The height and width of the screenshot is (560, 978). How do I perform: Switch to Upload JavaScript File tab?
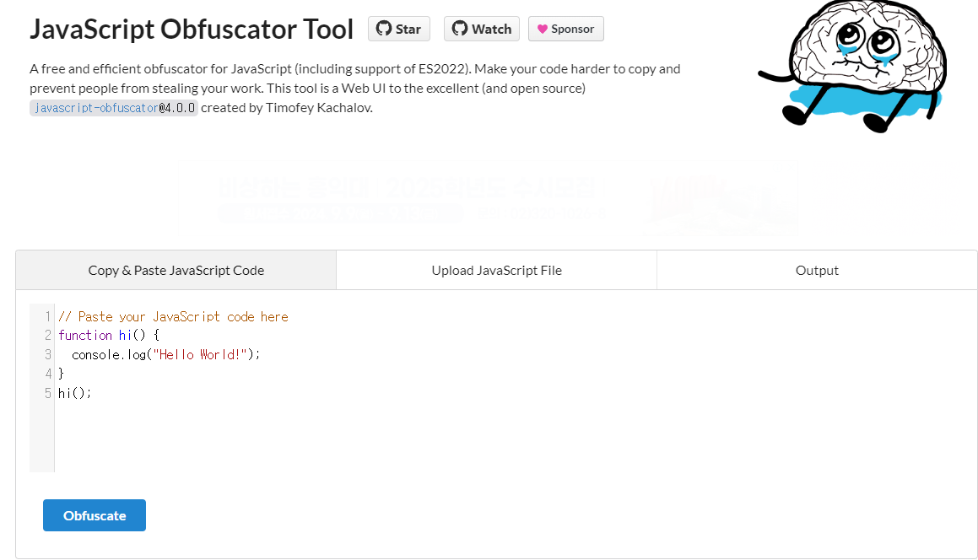tap(496, 270)
